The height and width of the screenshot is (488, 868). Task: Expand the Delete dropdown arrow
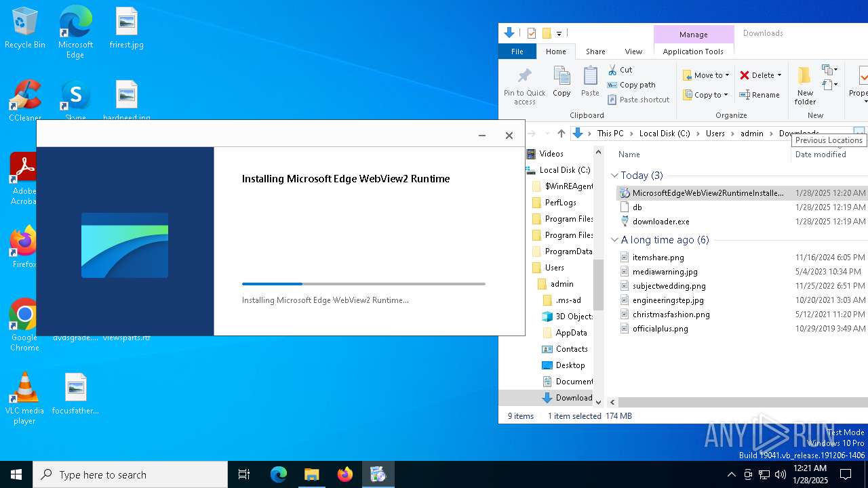pyautogui.click(x=779, y=75)
